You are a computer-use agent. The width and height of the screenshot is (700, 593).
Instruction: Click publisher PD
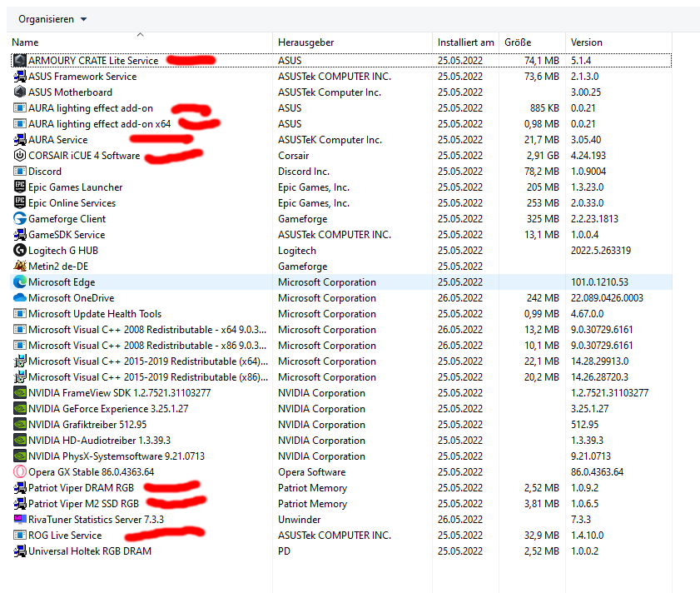point(284,551)
